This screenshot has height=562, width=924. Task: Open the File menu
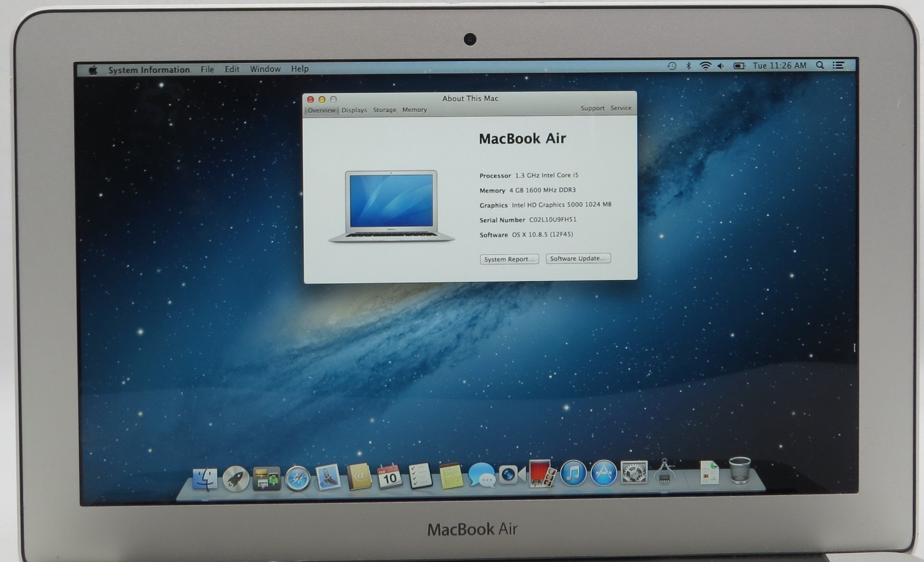point(207,69)
